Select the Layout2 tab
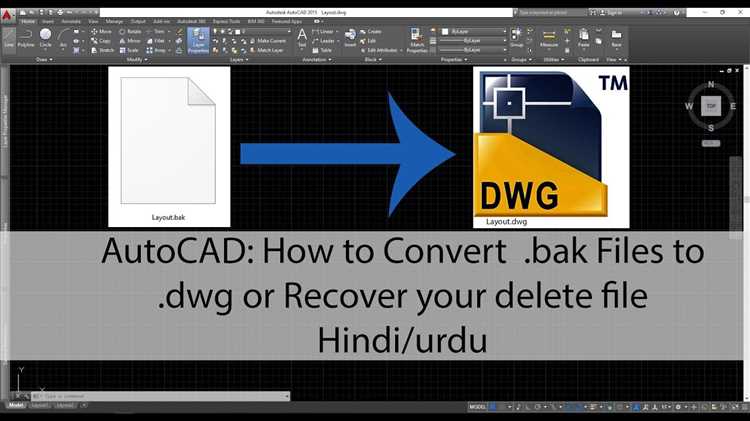 (65, 405)
